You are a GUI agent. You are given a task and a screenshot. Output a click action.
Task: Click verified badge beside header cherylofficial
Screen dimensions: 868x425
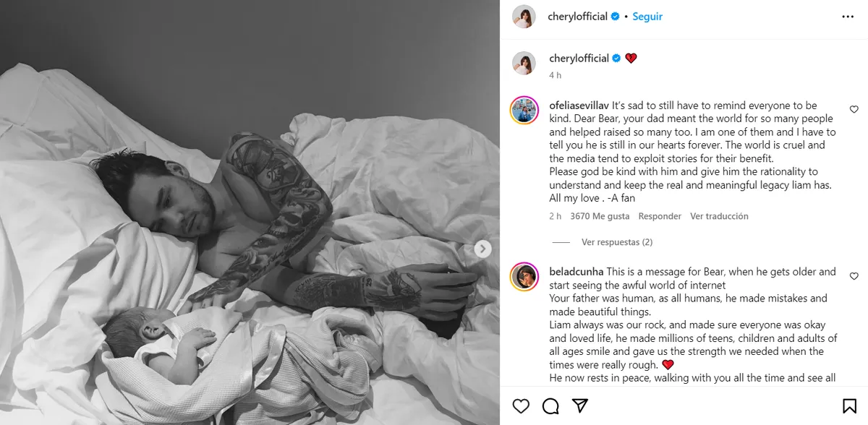(x=616, y=17)
